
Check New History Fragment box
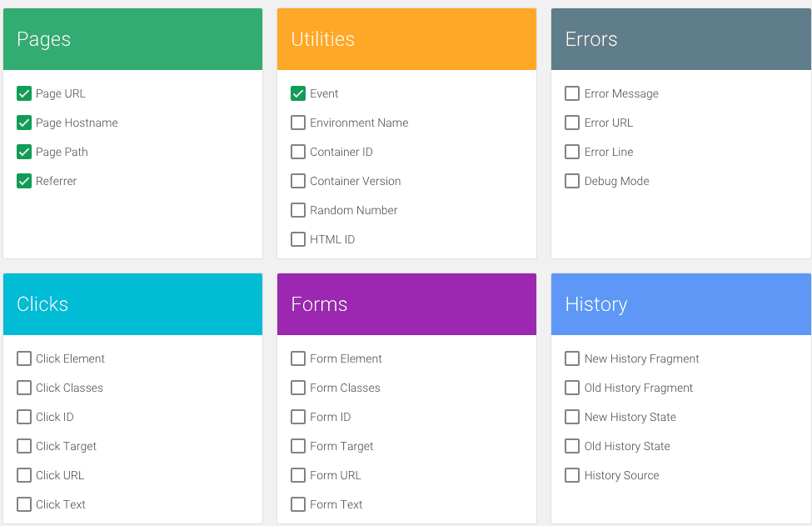[572, 358]
